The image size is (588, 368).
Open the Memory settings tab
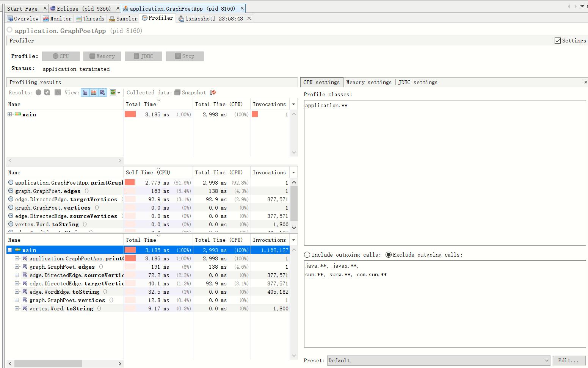[x=369, y=82]
